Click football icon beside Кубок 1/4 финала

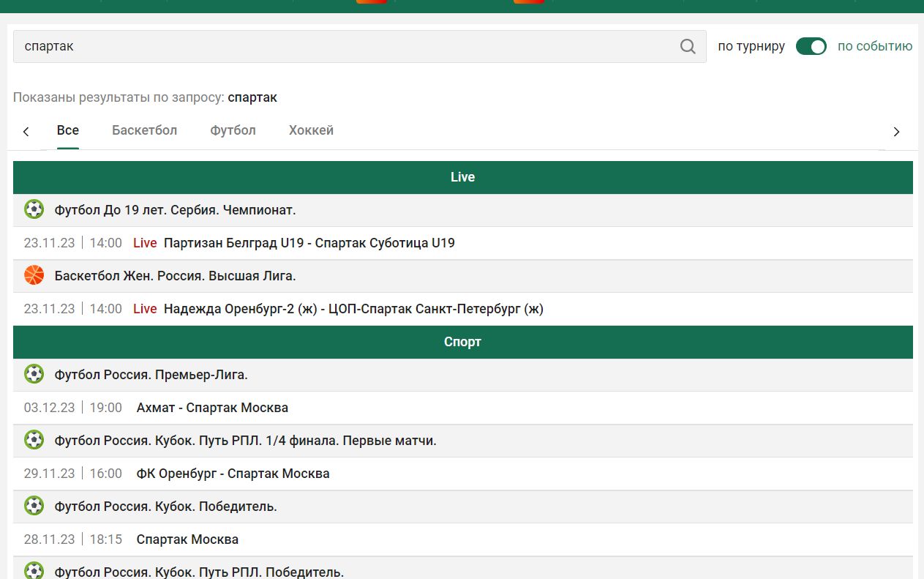(34, 440)
